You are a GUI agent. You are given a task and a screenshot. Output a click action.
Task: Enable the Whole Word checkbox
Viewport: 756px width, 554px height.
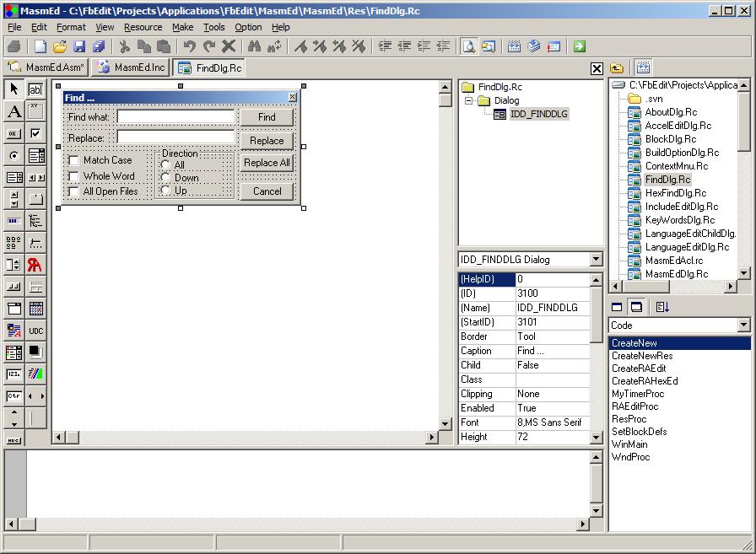(x=74, y=176)
